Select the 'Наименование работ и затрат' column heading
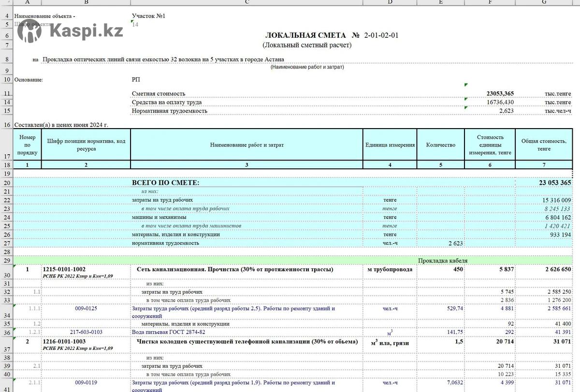Image resolution: width=580 pixels, height=392 pixels. tap(246, 145)
